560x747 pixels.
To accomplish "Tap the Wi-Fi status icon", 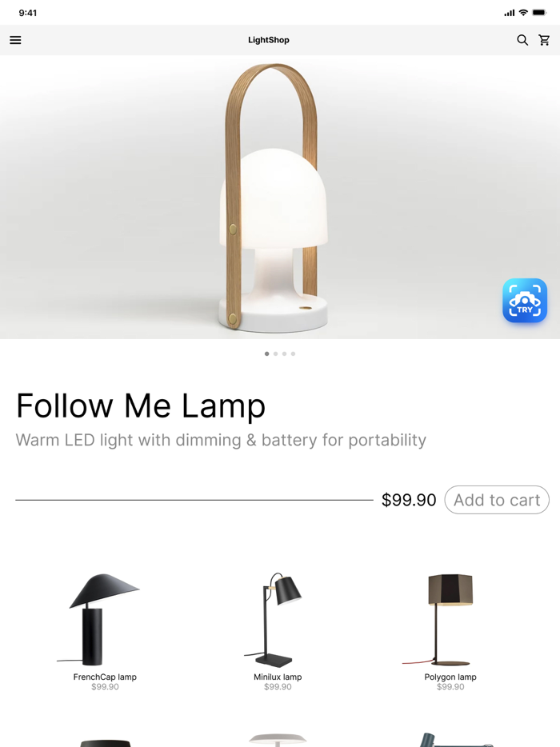I will [523, 13].
